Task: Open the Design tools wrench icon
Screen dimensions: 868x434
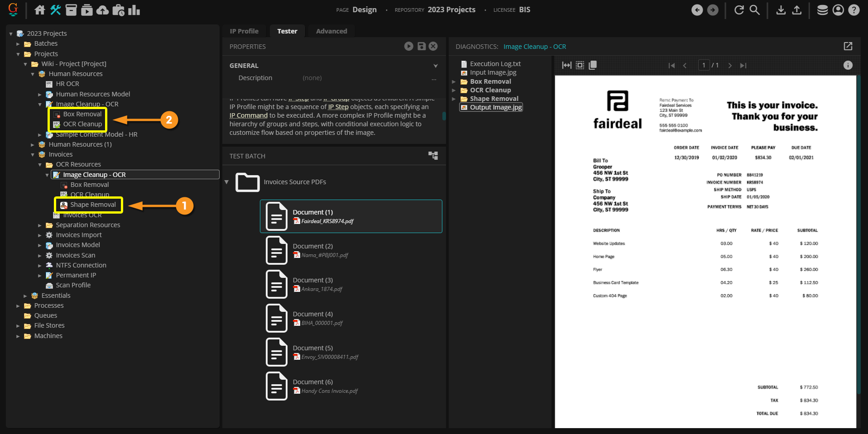Action: (56, 10)
